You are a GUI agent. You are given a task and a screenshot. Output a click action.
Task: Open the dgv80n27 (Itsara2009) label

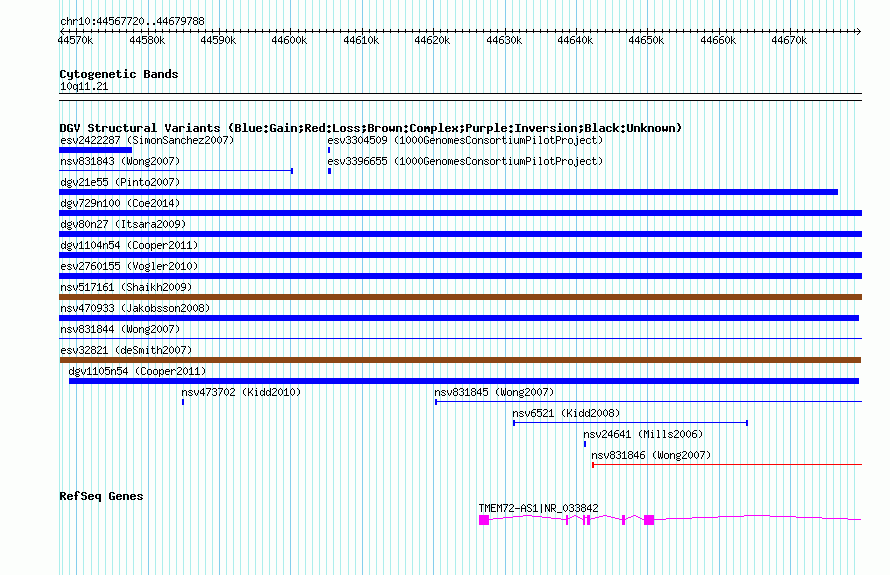point(123,224)
